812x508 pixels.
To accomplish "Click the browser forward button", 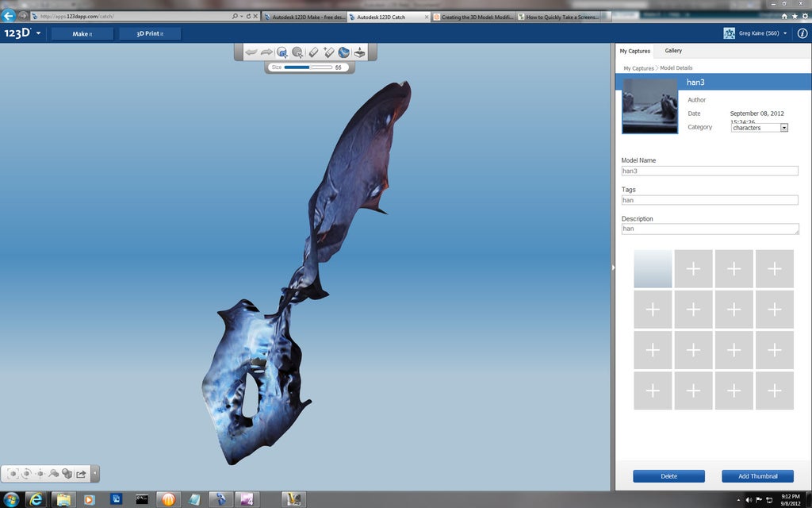I will pos(23,16).
